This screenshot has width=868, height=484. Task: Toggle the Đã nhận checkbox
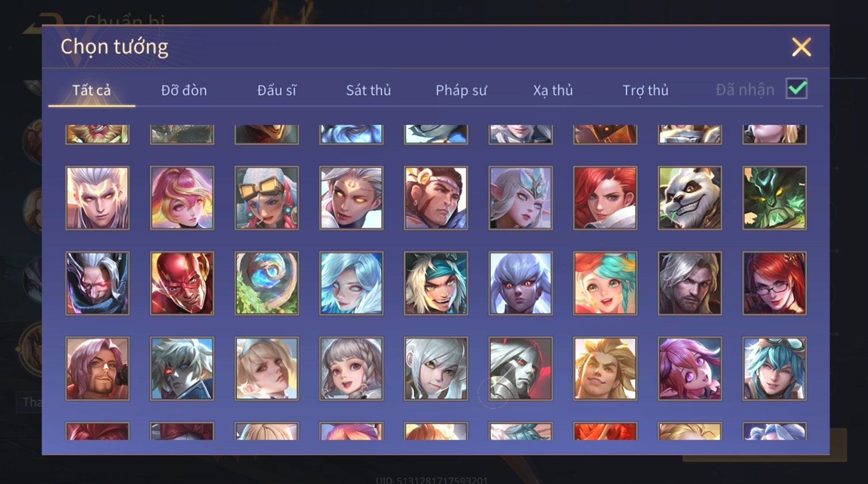pos(797,89)
